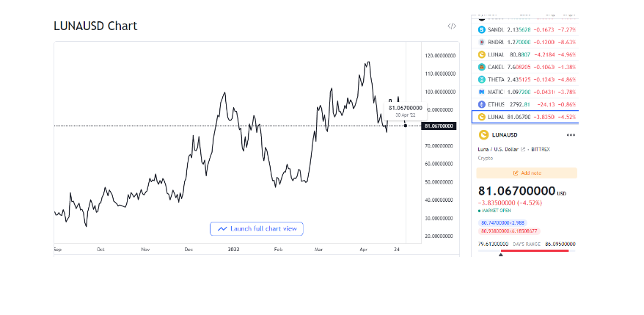This screenshot has width=644, height=315.
Task: Open external link icon beside Luna / U.S. Dollar
Action: (524, 149)
